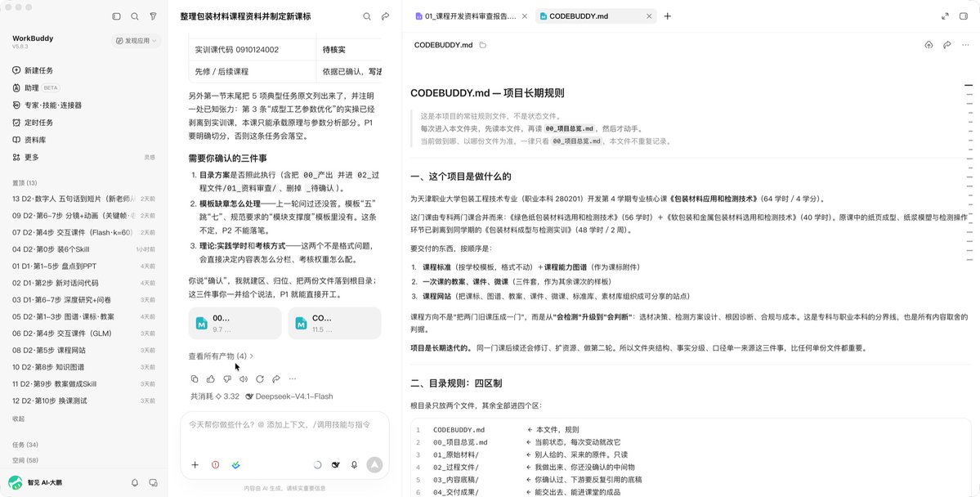The image size is (980, 497).
Task: Toggle the left sidebar panel icon
Action: [x=116, y=16]
